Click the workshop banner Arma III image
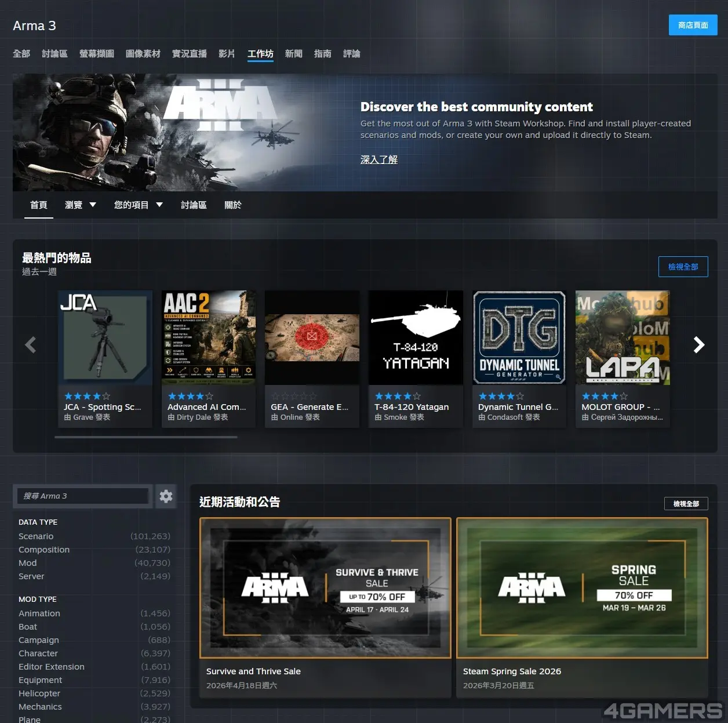Image resolution: width=728 pixels, height=723 pixels. tap(181, 132)
